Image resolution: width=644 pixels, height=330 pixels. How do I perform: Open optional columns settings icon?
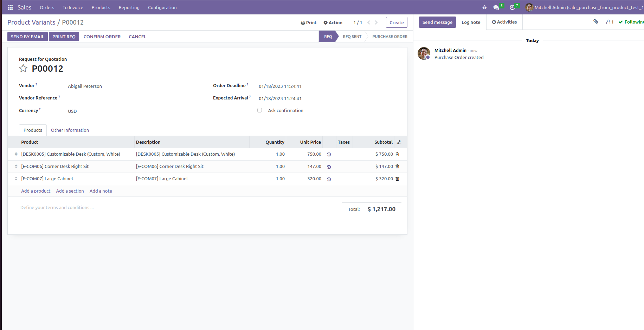tap(399, 142)
